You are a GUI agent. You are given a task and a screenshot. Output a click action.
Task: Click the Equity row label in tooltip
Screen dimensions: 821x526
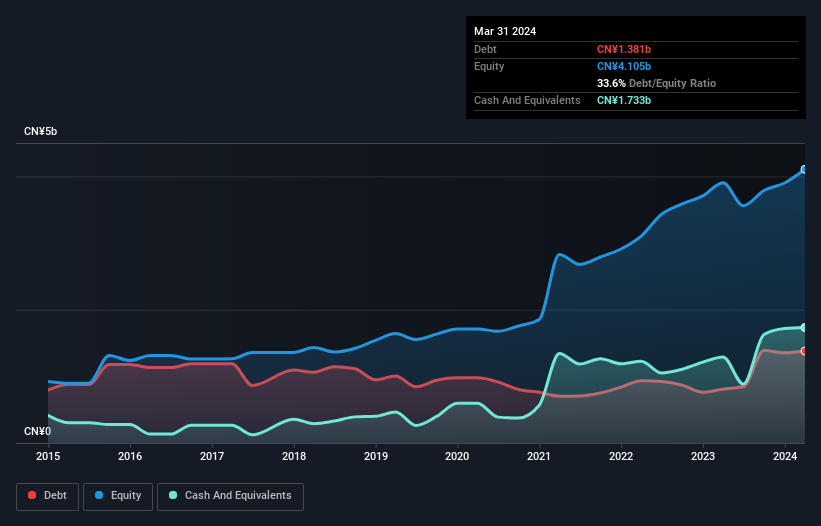[489, 66]
